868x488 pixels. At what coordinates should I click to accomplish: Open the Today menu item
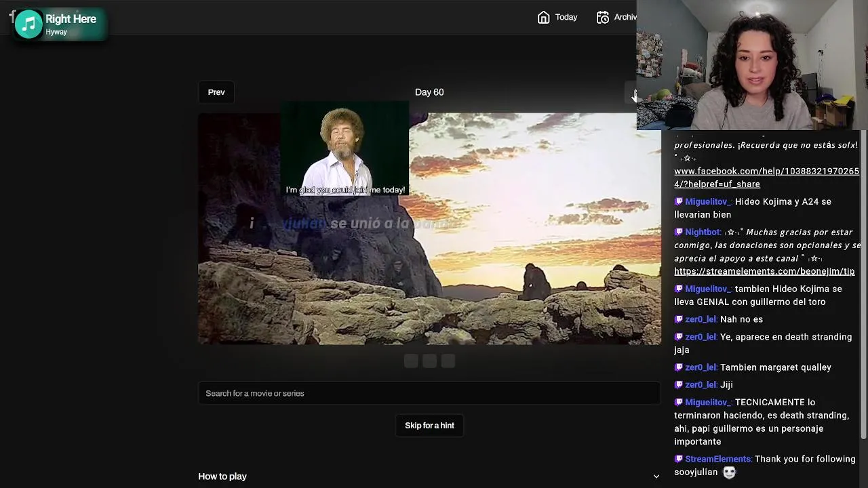(x=557, y=18)
